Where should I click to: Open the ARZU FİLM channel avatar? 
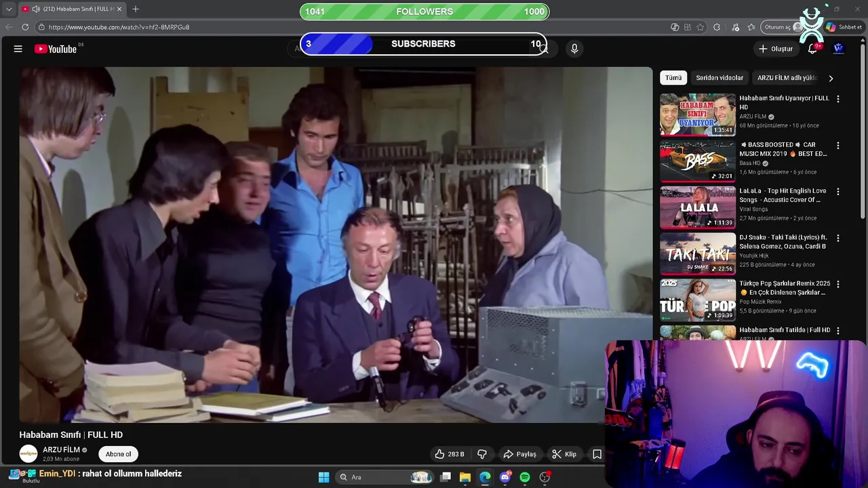pos(28,453)
